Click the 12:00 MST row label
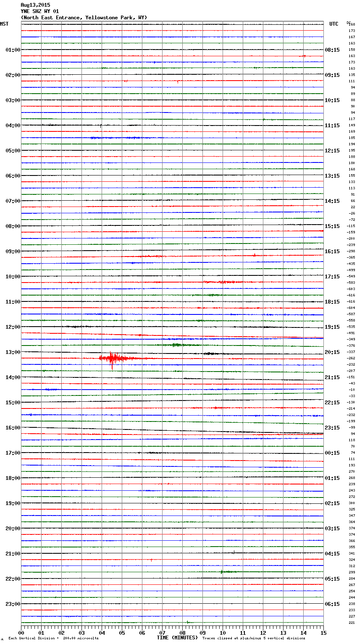357x644 pixels. 13,327
